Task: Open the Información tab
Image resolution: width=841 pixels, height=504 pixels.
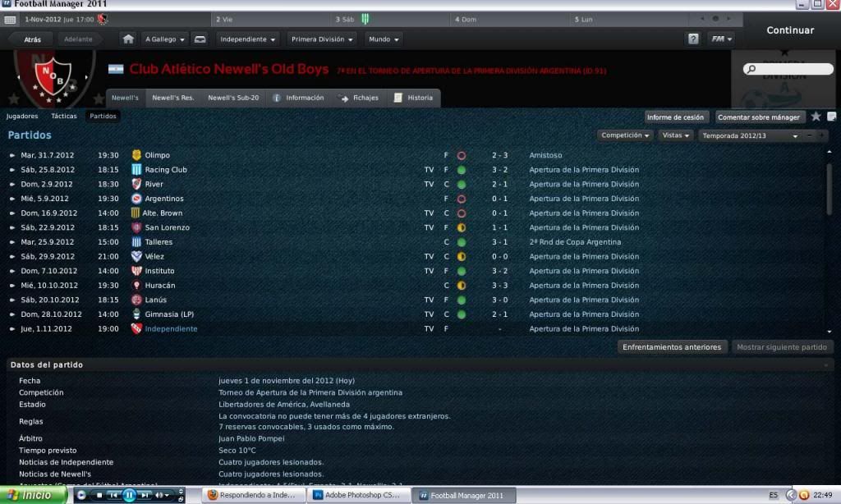Action: (x=298, y=98)
